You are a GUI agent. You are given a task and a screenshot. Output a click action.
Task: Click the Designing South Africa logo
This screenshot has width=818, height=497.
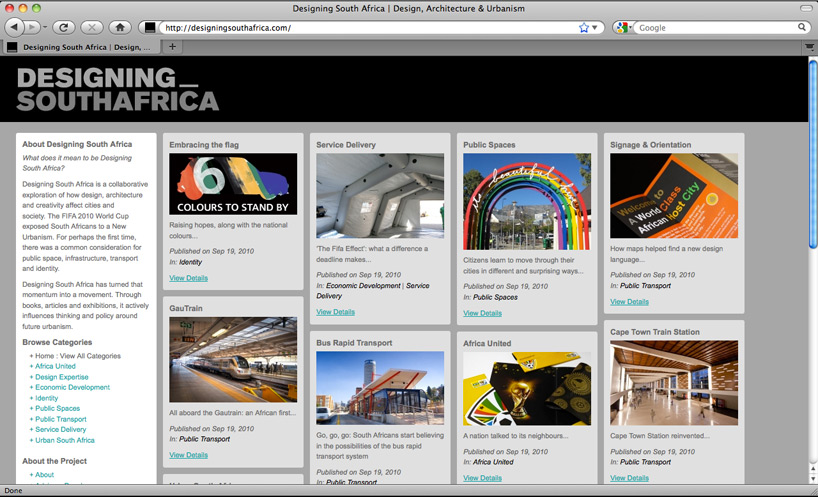pos(118,90)
